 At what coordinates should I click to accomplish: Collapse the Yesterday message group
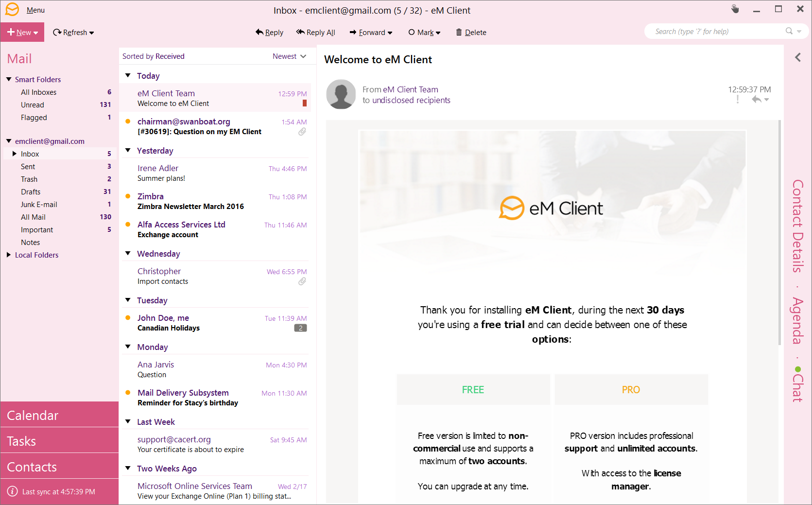click(x=128, y=150)
